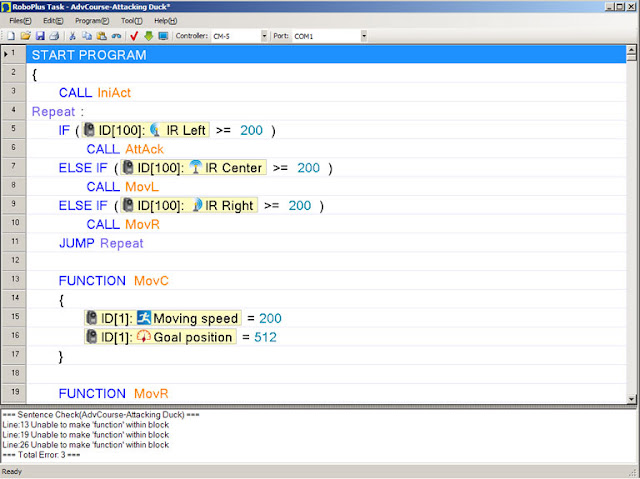Click the IR Left sensor icon
The image size is (640, 479).
[156, 130]
